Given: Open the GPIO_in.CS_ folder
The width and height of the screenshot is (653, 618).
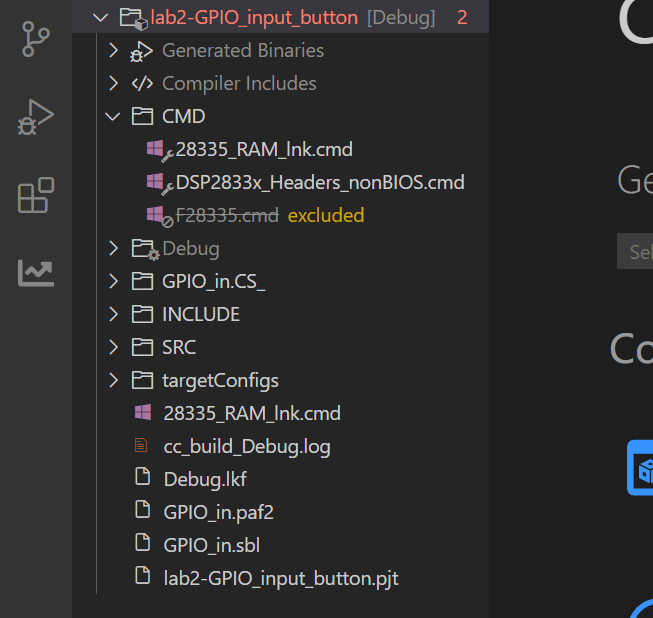Looking at the screenshot, I should 213,281.
